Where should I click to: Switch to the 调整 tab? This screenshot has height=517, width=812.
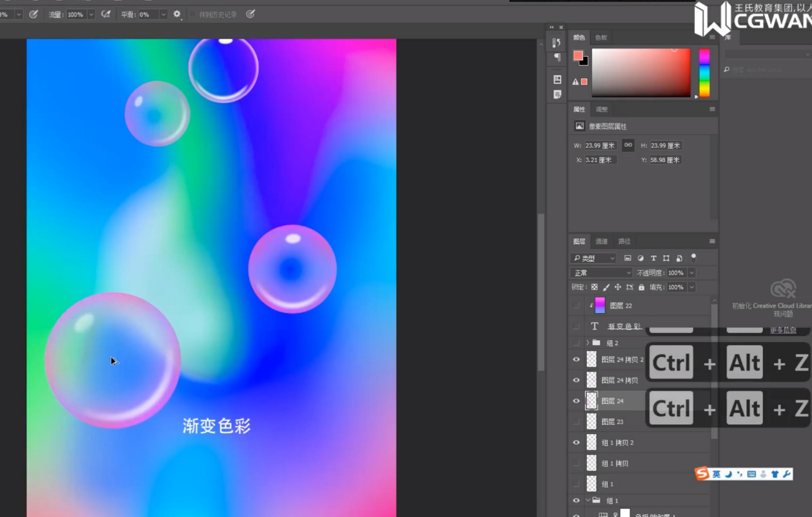(x=602, y=109)
